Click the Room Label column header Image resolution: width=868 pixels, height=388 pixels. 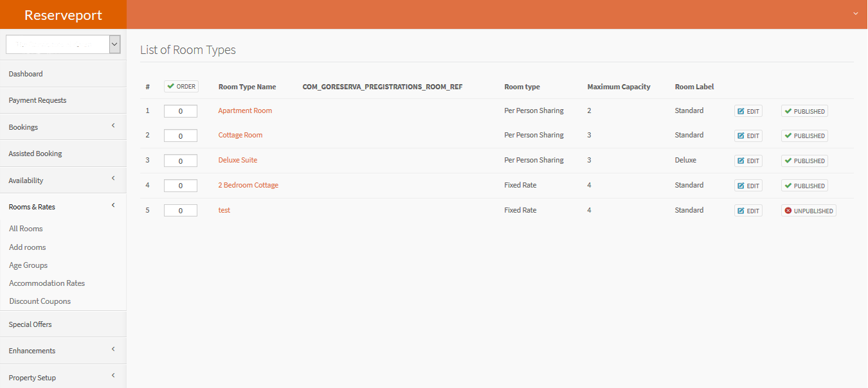coord(694,87)
